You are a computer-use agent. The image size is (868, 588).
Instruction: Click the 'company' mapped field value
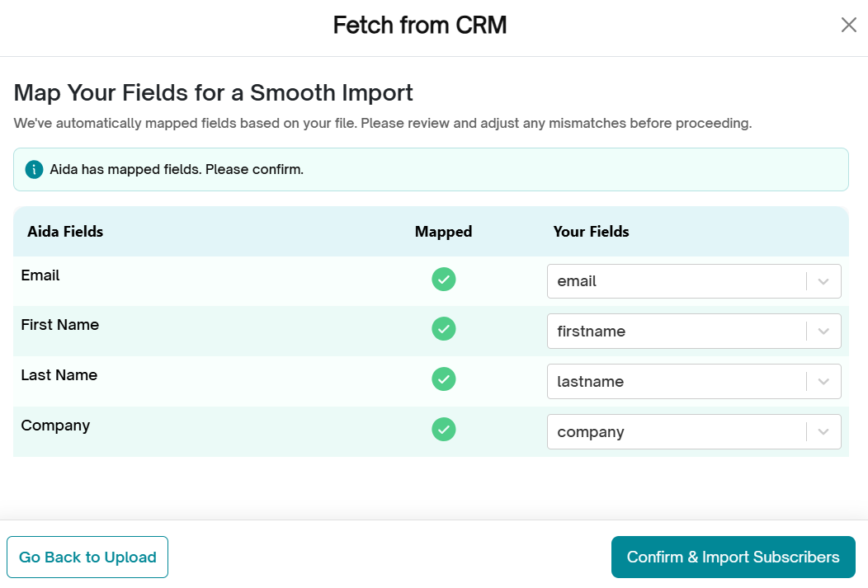[x=591, y=432]
